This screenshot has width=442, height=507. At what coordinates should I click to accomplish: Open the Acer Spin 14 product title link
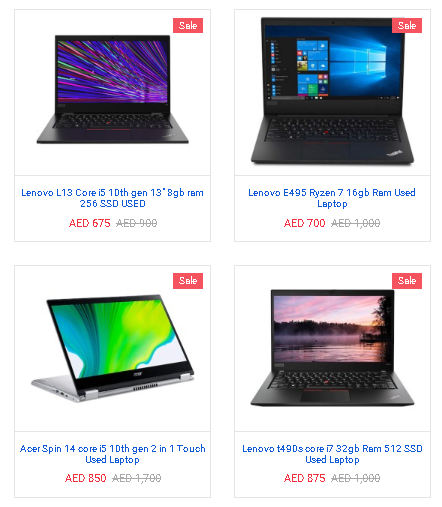click(x=112, y=454)
